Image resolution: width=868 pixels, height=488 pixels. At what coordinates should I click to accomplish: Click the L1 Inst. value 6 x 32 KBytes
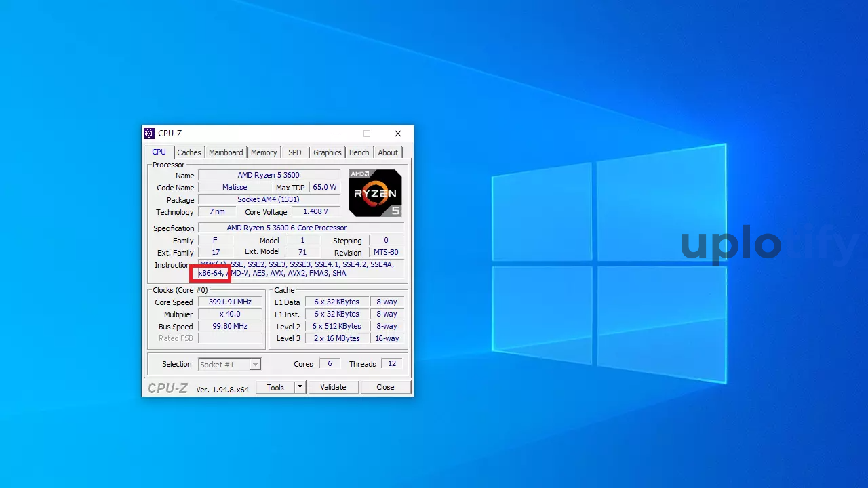337,314
